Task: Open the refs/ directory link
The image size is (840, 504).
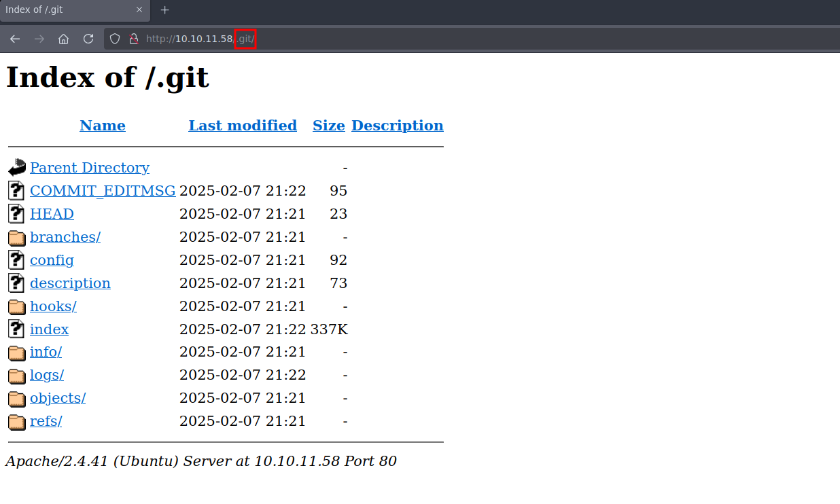Action: [46, 421]
